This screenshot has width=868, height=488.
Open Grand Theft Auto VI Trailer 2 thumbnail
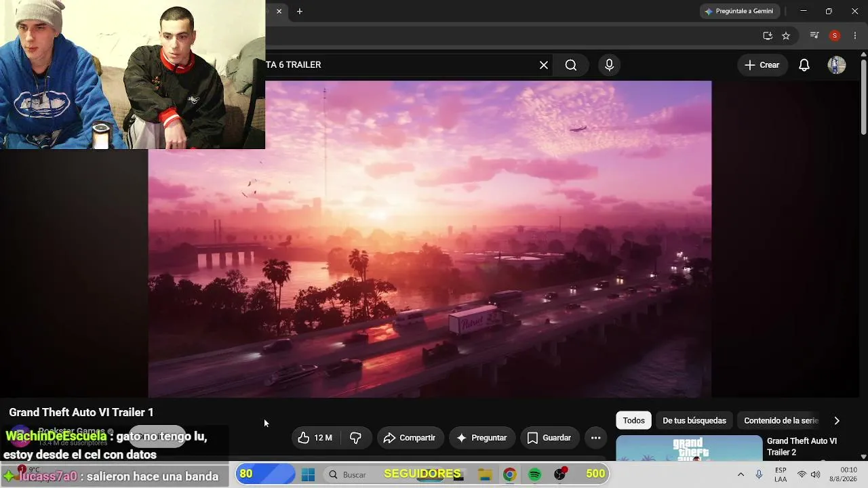pyautogui.click(x=689, y=448)
